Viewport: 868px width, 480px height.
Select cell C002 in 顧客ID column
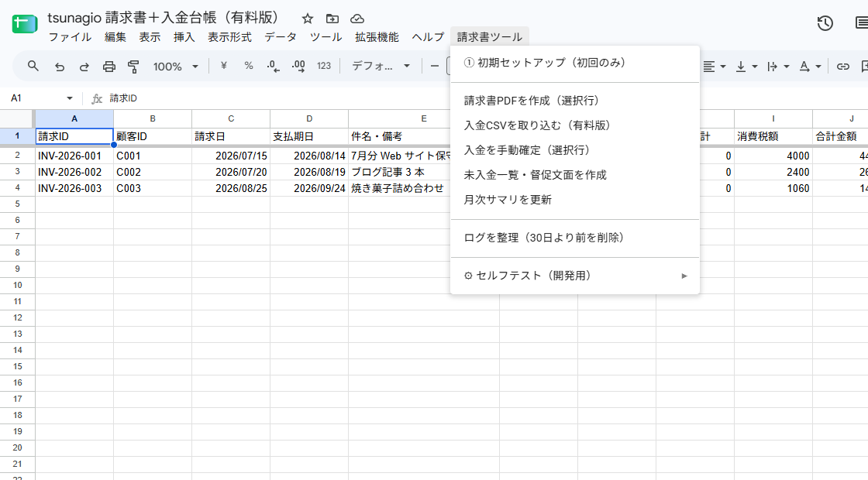pos(153,172)
